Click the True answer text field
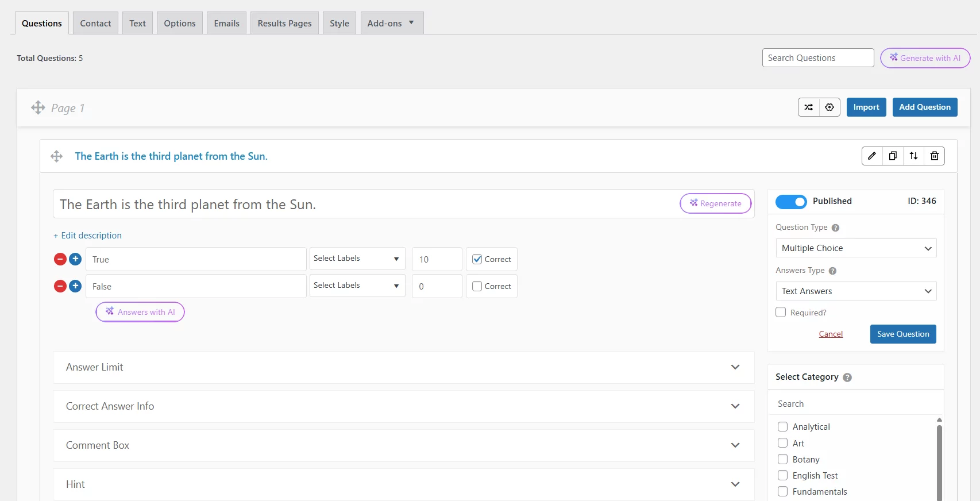Image resolution: width=980 pixels, height=501 pixels. (x=196, y=259)
